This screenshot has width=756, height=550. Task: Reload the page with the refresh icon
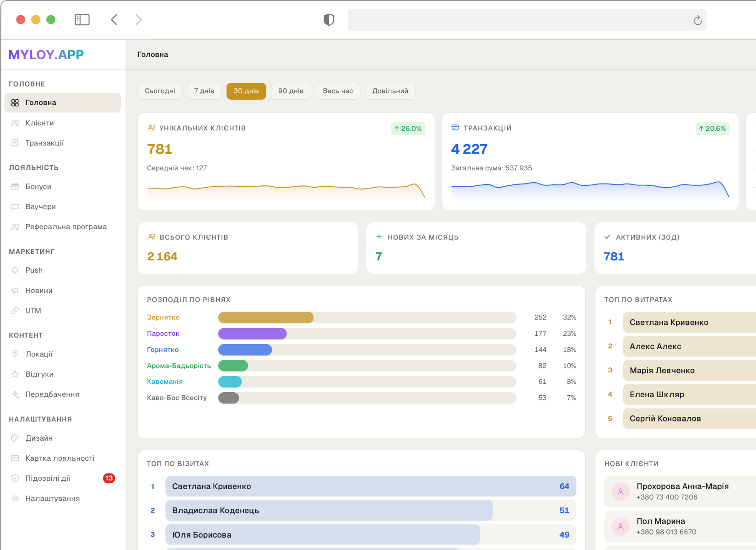pos(697,20)
